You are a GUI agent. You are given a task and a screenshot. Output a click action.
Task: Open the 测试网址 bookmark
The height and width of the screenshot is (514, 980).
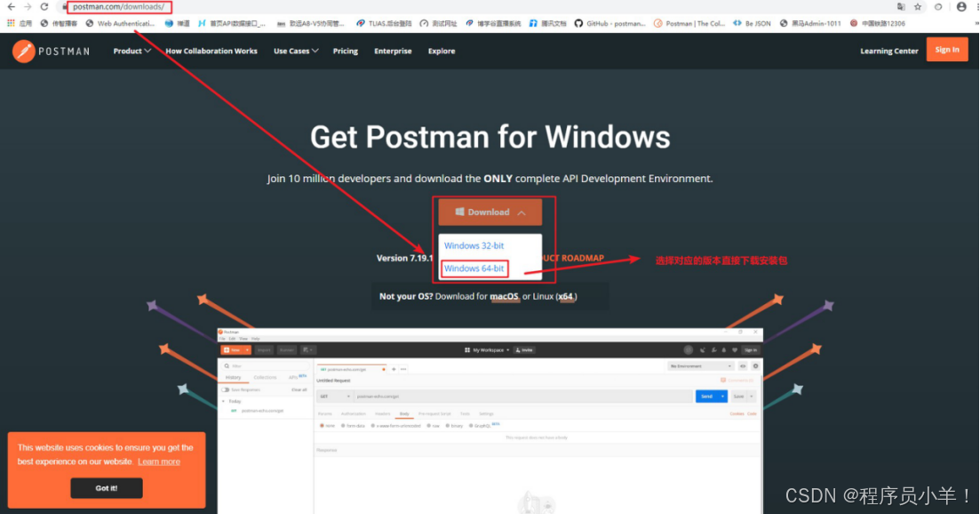coord(438,23)
